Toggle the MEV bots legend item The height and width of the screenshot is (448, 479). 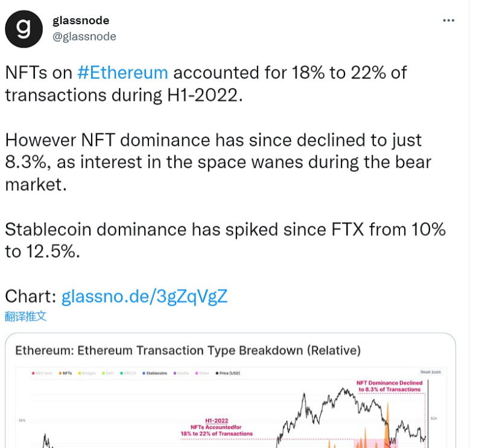tap(43, 373)
